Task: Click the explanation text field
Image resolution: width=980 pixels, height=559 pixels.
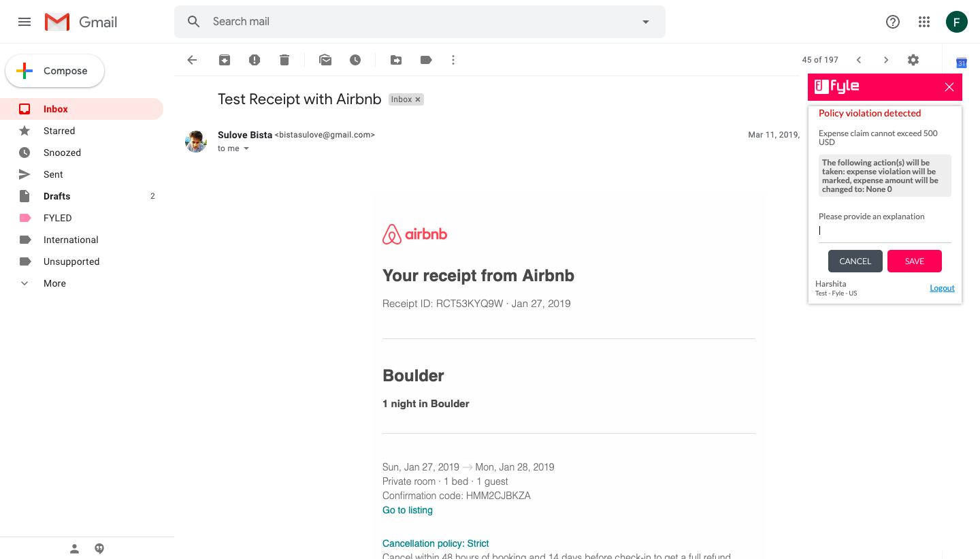Action: 885,231
